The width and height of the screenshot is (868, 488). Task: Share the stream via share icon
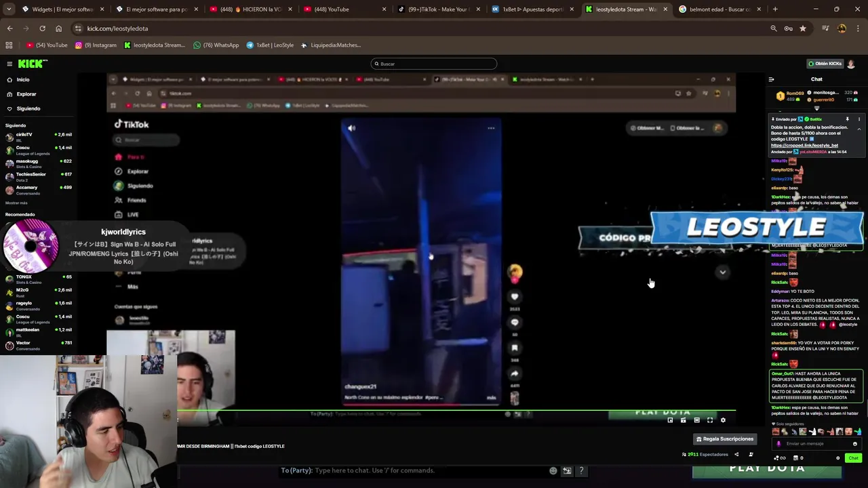pos(736,455)
